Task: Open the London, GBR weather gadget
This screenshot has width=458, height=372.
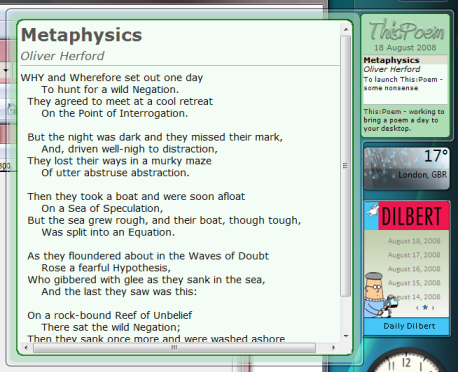Action: [407, 168]
